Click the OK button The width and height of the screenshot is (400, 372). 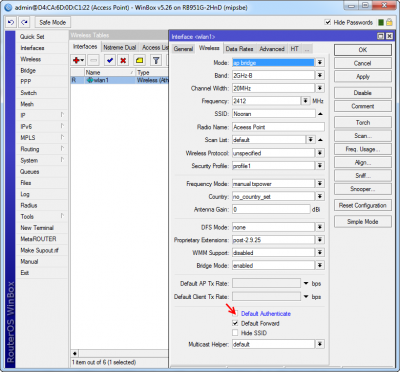[x=363, y=50]
